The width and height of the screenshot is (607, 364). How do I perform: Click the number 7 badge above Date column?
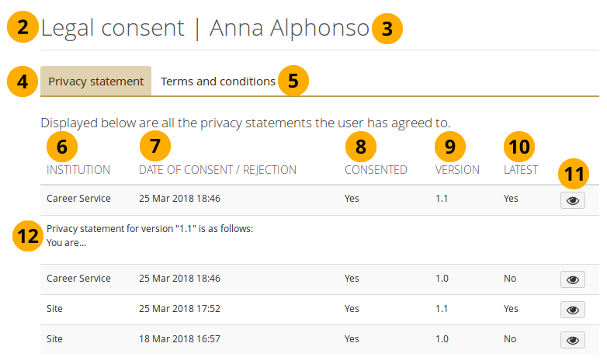click(154, 145)
